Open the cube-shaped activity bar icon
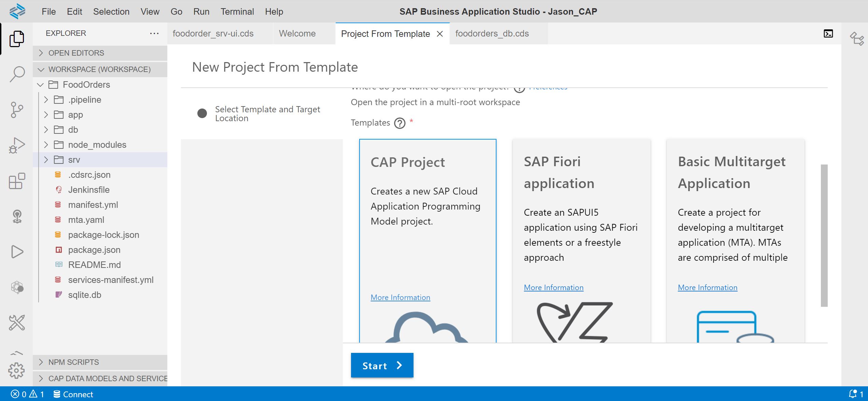The width and height of the screenshot is (868, 401). 17,287
